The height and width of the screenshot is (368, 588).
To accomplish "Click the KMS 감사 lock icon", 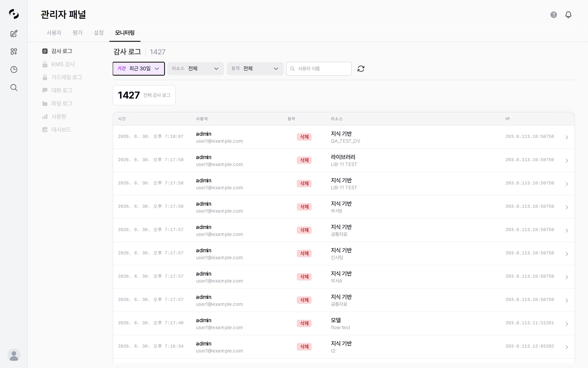I will pyautogui.click(x=45, y=64).
